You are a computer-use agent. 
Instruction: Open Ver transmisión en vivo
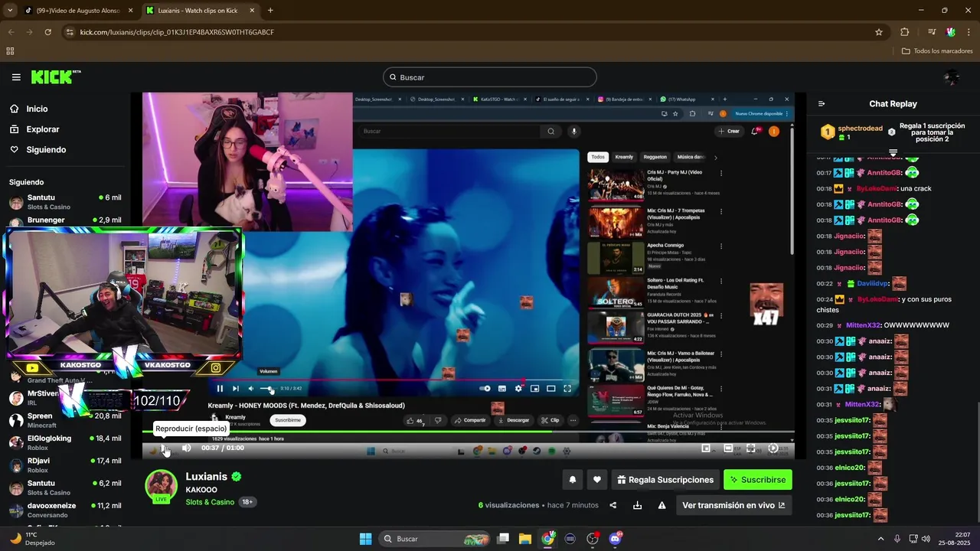point(733,505)
